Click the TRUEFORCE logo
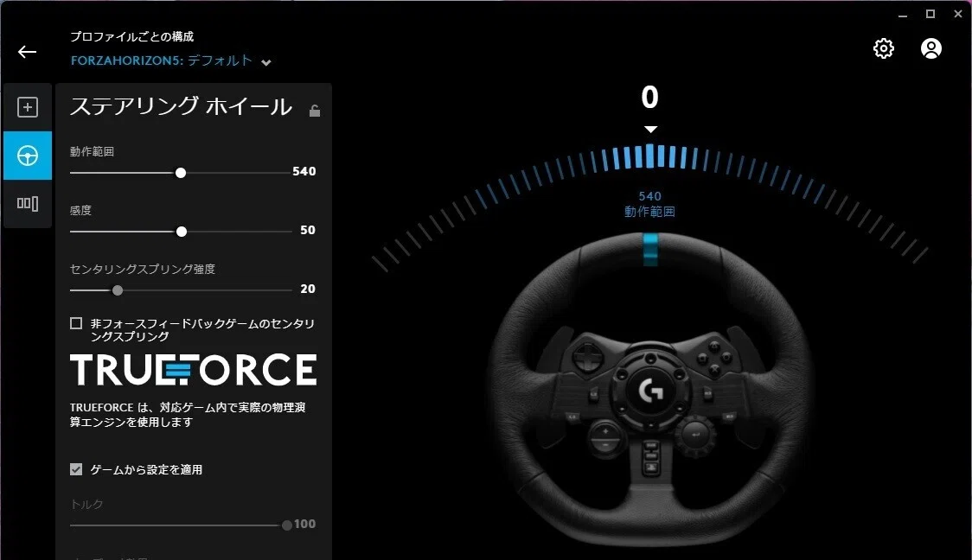Screen dimensions: 972x560 pos(193,370)
